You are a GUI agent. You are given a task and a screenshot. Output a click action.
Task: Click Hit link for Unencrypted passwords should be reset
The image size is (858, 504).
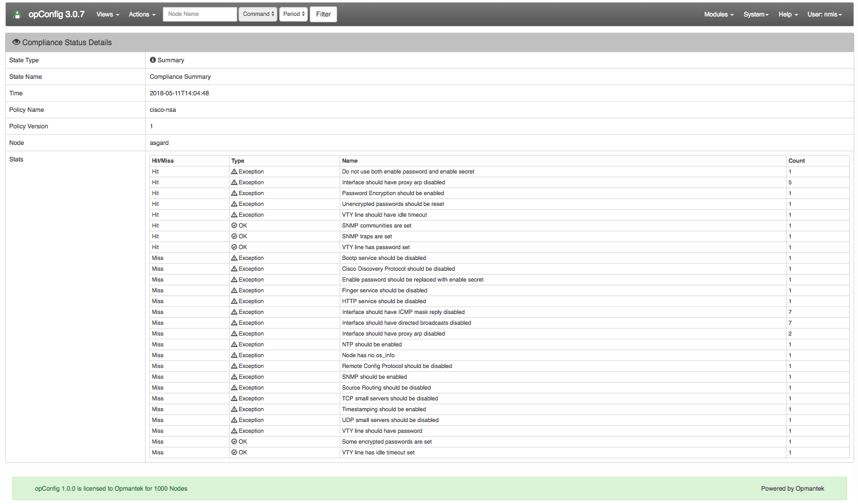coord(155,204)
